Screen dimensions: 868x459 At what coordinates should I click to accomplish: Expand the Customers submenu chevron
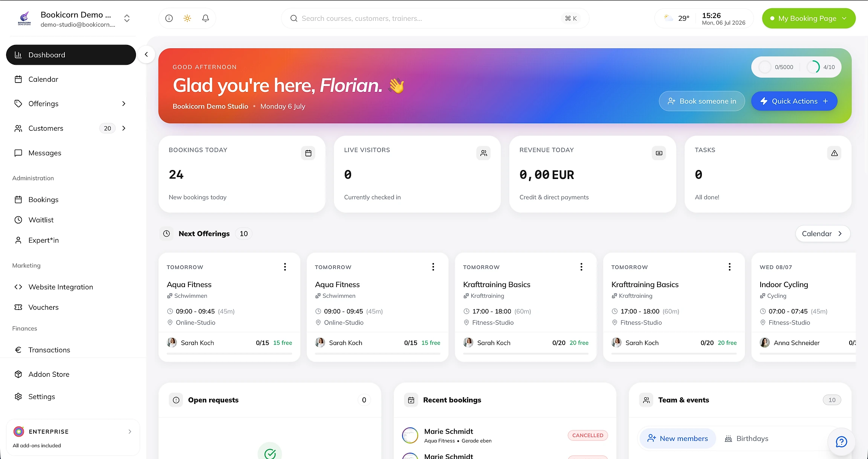coord(124,128)
